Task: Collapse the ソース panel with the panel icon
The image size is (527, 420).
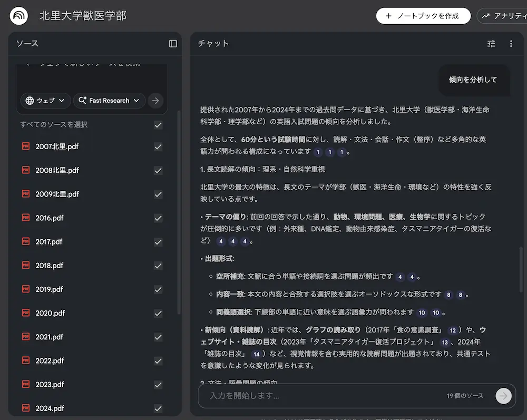Action: pyautogui.click(x=172, y=44)
